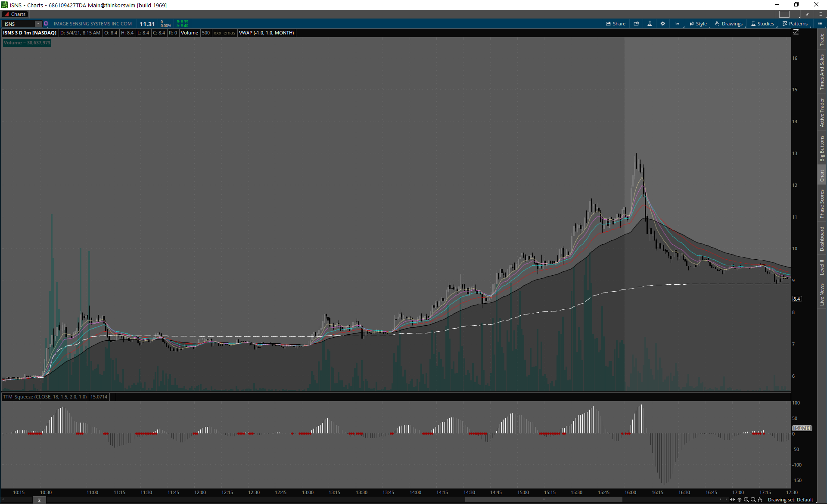Click the alert/snapshot icon beside Share
This screenshot has height=504, width=827.
tap(636, 24)
